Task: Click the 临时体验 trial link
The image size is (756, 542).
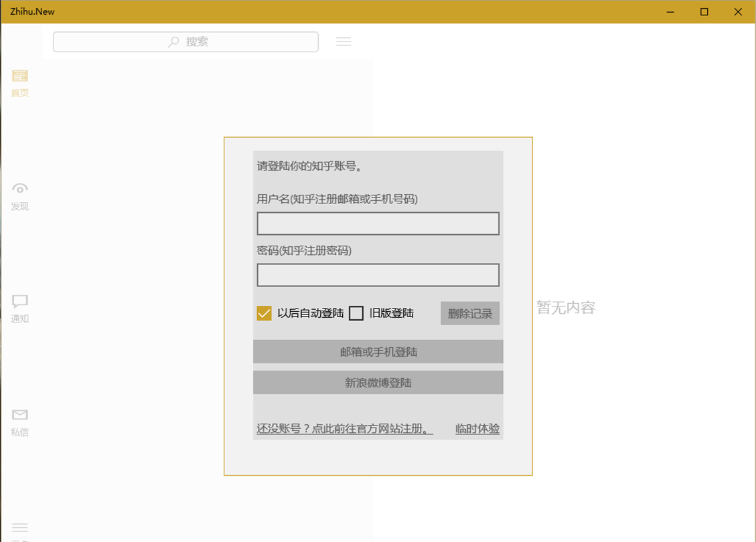Action: click(x=477, y=429)
